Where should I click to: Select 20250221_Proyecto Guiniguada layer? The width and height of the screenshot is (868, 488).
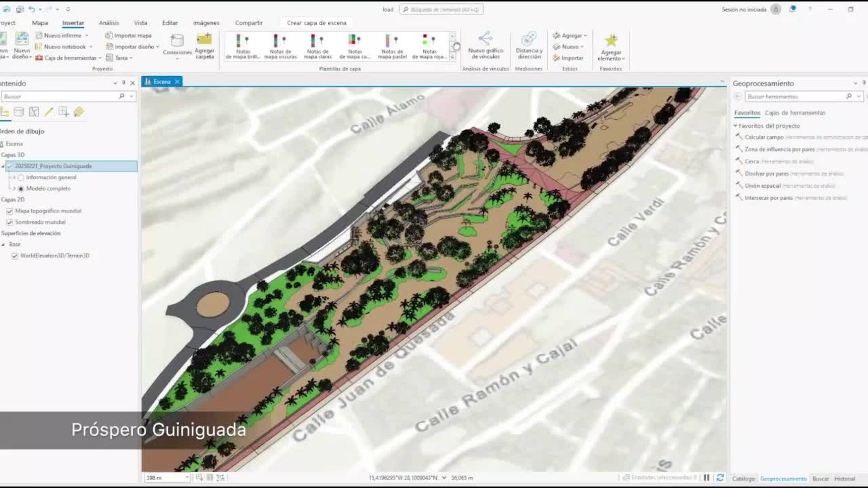pos(53,166)
